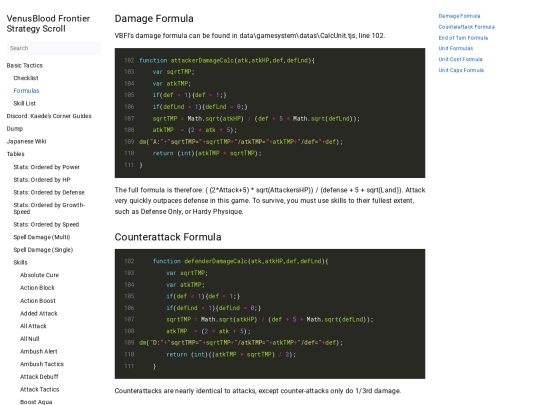Focus the Search input field
This screenshot has height=405, width=540.
point(54,48)
